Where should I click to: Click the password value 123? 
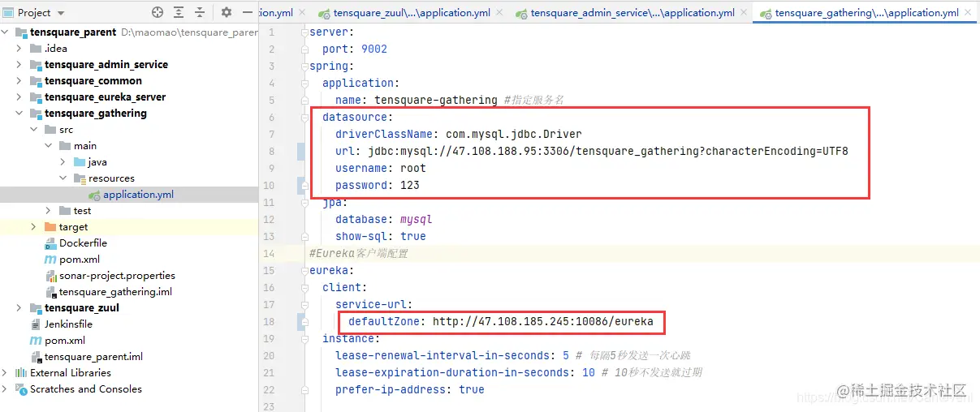410,185
